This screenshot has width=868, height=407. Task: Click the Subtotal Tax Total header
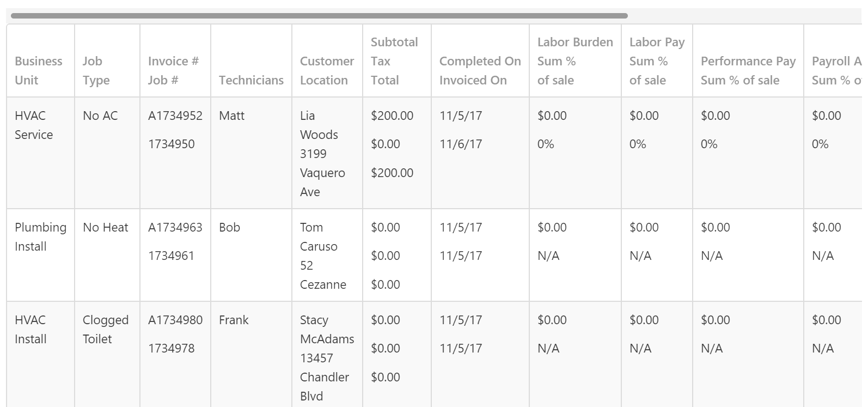pos(394,61)
